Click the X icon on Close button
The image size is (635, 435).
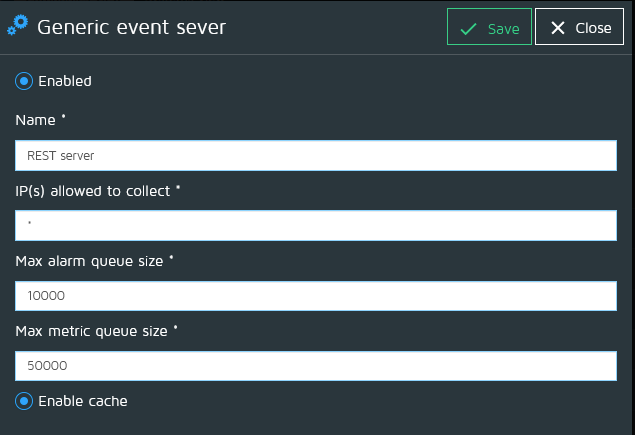(558, 28)
